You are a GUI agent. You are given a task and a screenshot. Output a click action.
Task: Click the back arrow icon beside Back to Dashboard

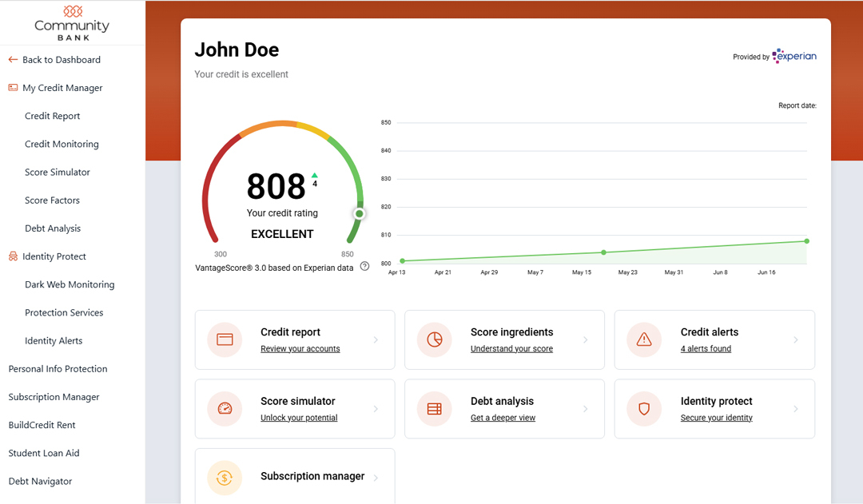(14, 59)
